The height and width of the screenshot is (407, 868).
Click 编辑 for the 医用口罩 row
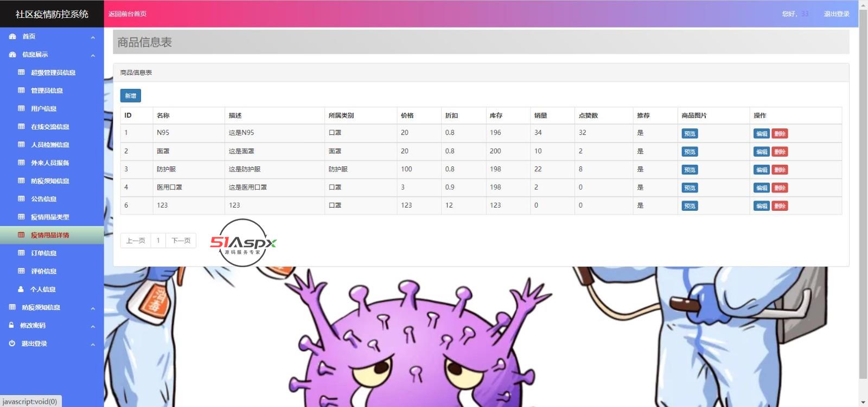(x=762, y=188)
